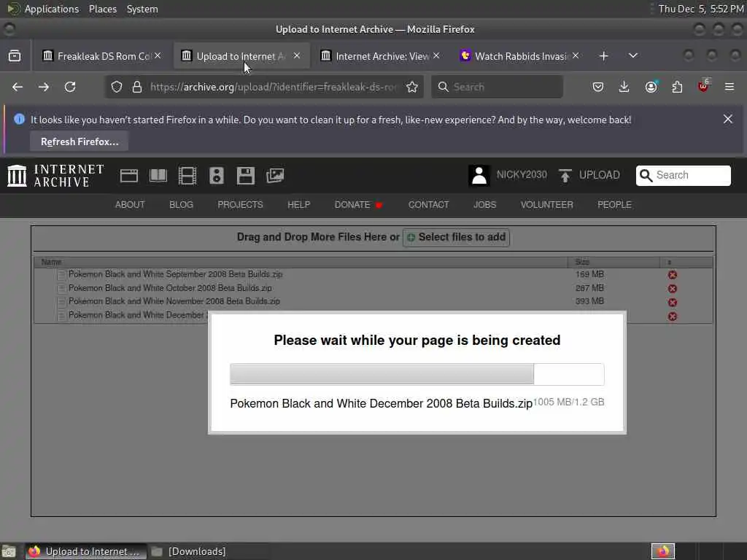Open the Places menu
This screenshot has height=560, width=747.
click(102, 9)
